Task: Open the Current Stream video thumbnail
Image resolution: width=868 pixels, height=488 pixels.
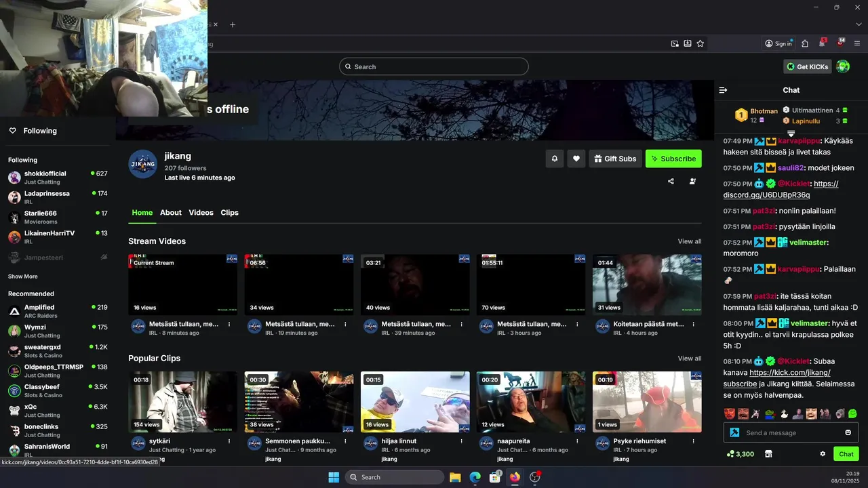Action: pos(183,285)
